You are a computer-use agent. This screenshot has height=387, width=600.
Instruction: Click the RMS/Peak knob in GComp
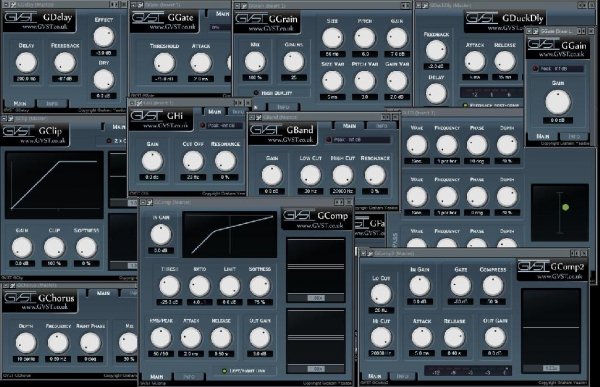(161, 338)
